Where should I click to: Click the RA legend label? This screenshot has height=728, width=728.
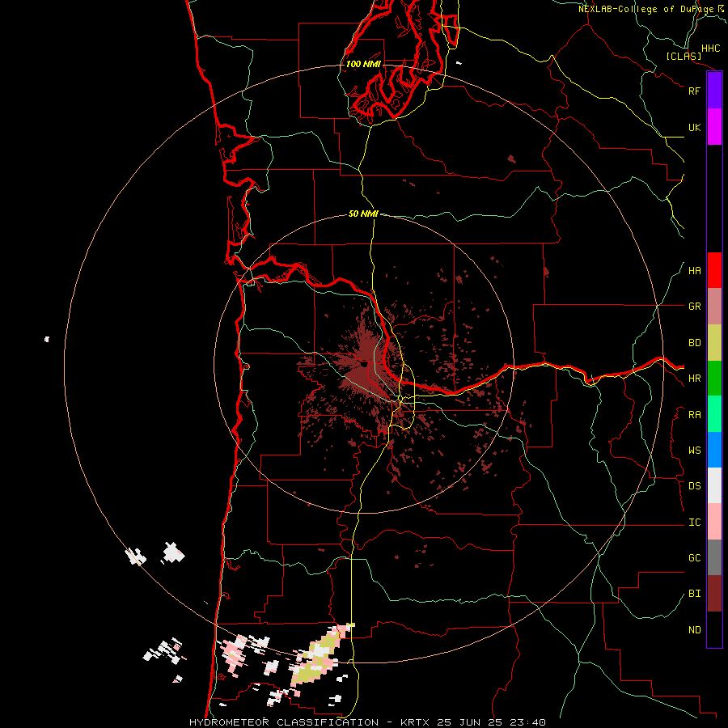(x=694, y=415)
